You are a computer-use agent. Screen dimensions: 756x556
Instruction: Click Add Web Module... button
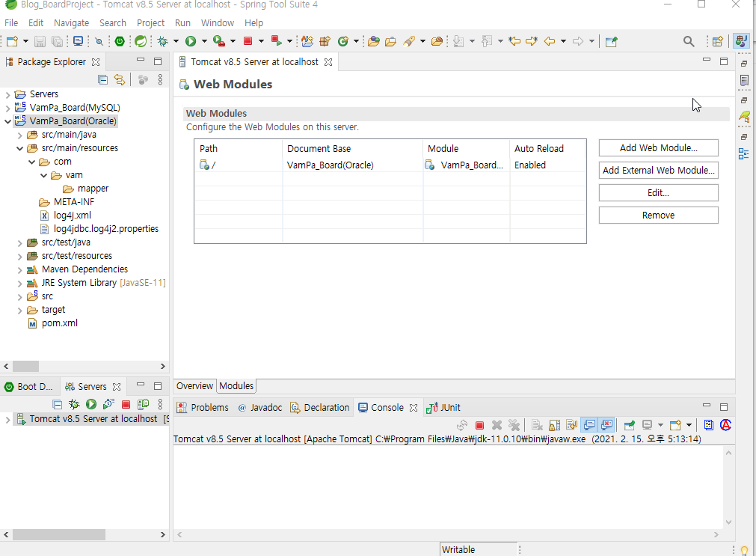(x=658, y=147)
